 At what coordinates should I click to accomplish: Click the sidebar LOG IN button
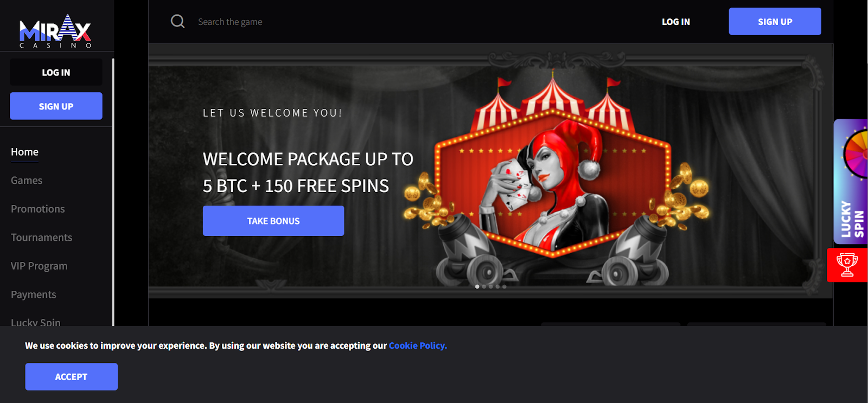pyautogui.click(x=56, y=72)
